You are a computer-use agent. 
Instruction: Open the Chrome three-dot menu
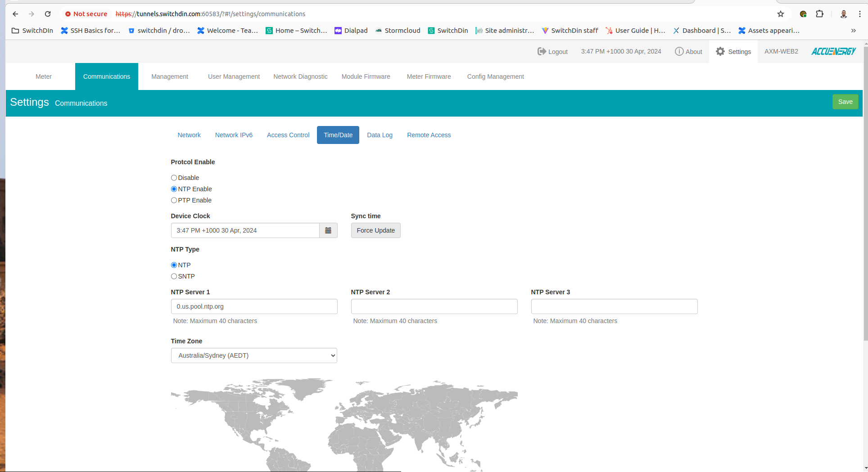pos(860,14)
